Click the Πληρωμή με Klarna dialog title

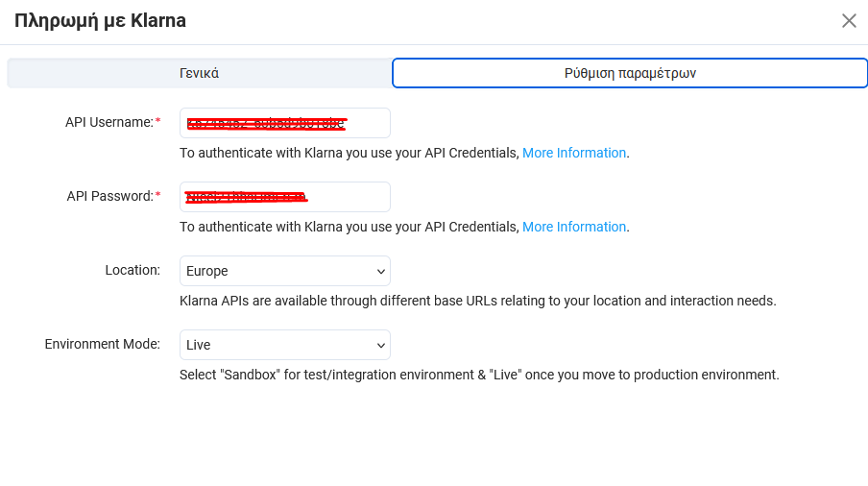tap(100, 21)
